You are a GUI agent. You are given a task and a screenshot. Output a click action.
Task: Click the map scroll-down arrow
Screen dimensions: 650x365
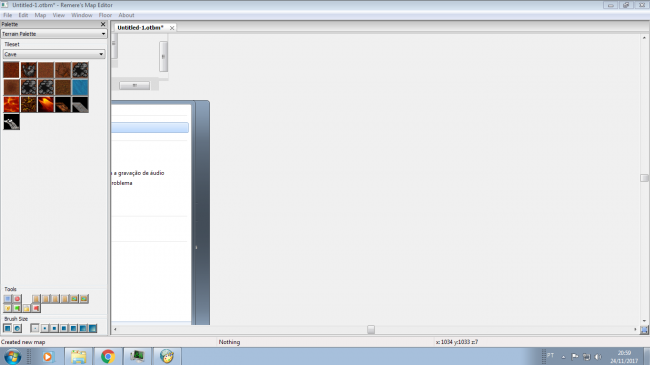coord(644,321)
